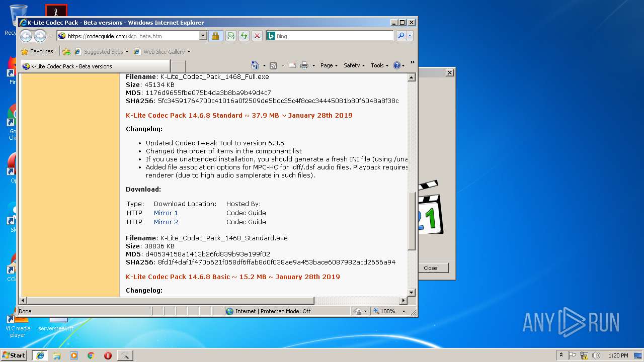Click the X on the background dialog
Viewport: 644px width, 362px height.
[x=450, y=73]
